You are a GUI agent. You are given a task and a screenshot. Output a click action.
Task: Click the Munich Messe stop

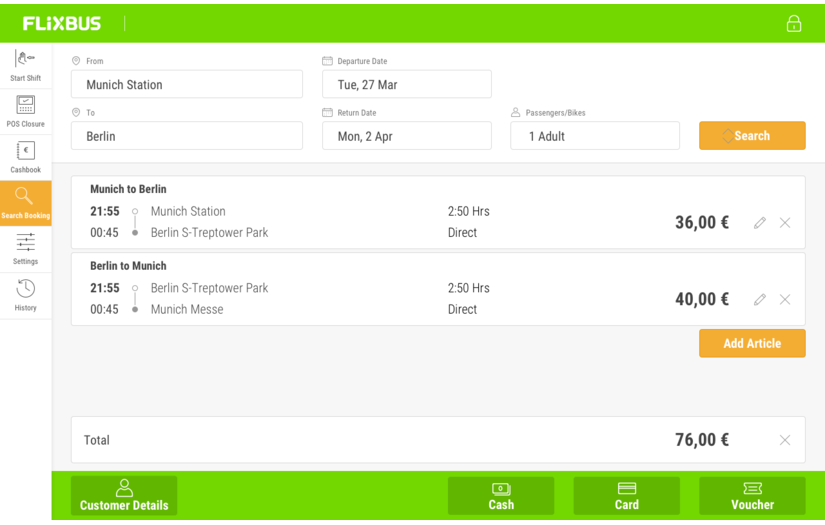[x=187, y=309]
